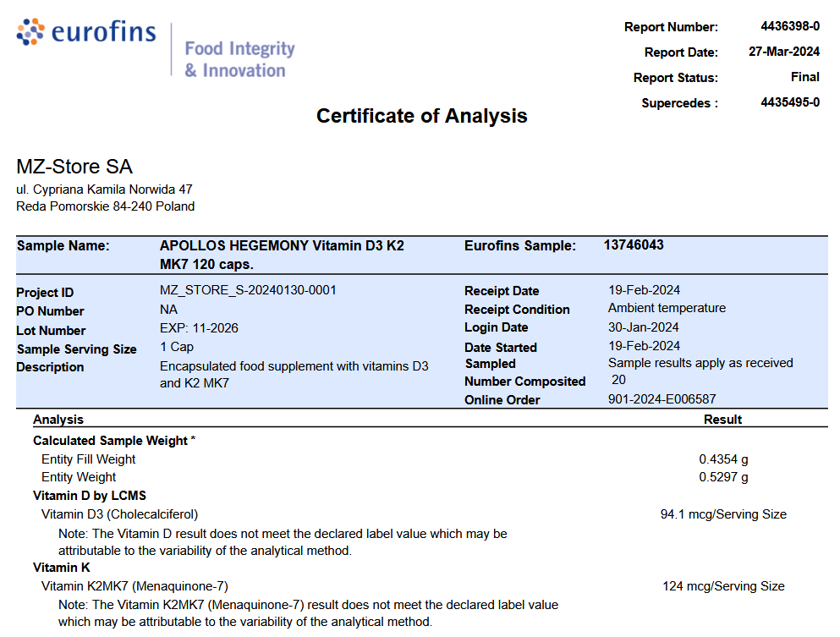Click the "Online Order" label
Image resolution: width=840 pixels, height=637 pixels.
(x=502, y=400)
